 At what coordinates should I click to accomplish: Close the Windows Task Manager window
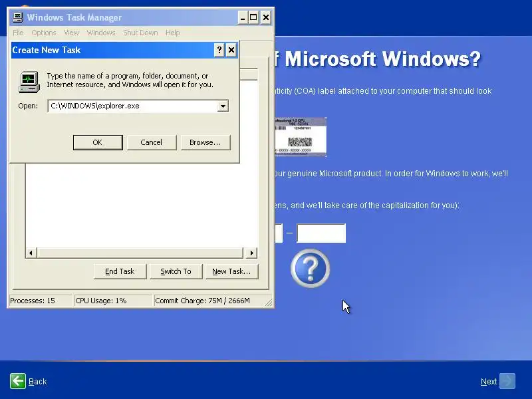(x=266, y=18)
